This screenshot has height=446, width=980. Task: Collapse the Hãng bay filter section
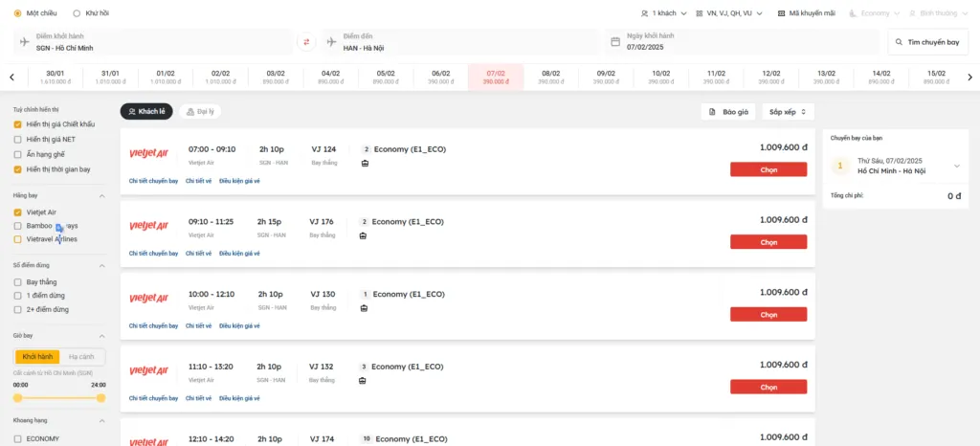click(x=101, y=195)
